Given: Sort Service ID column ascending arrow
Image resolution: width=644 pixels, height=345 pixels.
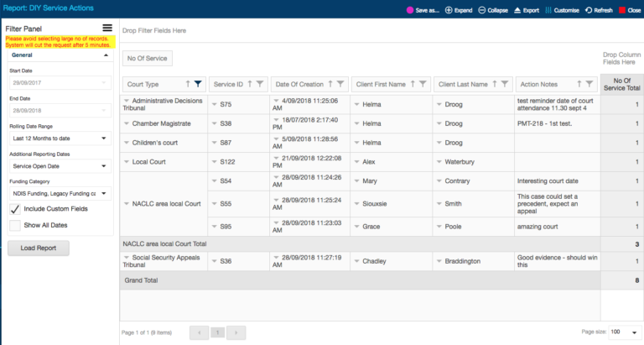Looking at the screenshot, I should point(250,84).
